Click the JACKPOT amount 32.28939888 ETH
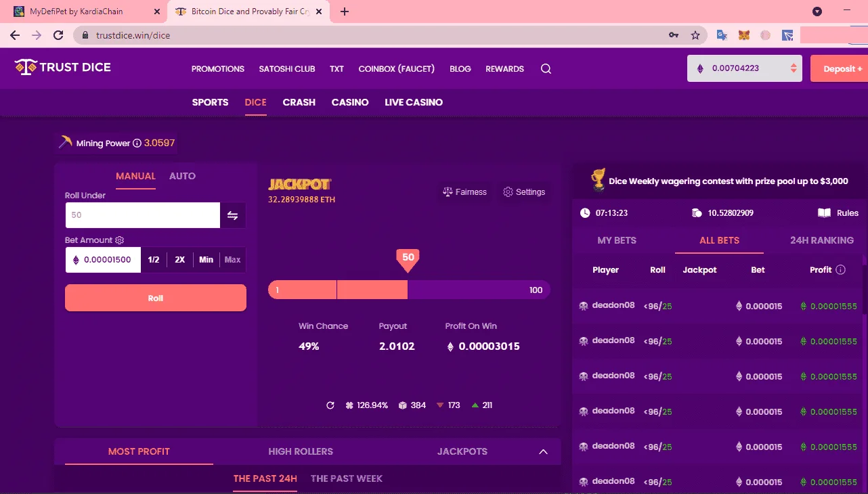This screenshot has width=868, height=494. click(302, 200)
